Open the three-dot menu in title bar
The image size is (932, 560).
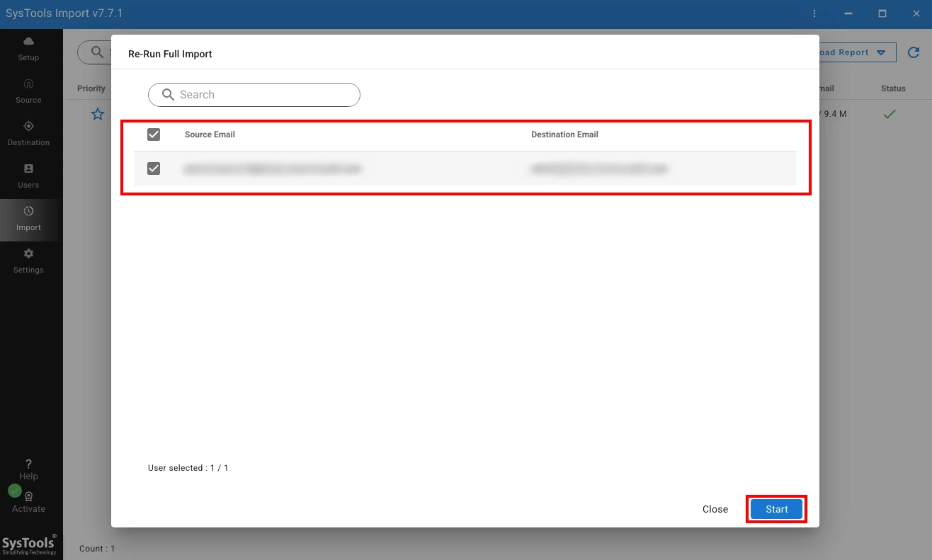pos(814,13)
